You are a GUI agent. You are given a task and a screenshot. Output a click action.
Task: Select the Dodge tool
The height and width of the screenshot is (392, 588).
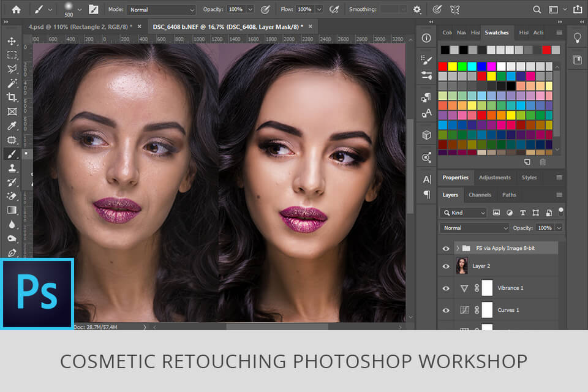click(12, 239)
